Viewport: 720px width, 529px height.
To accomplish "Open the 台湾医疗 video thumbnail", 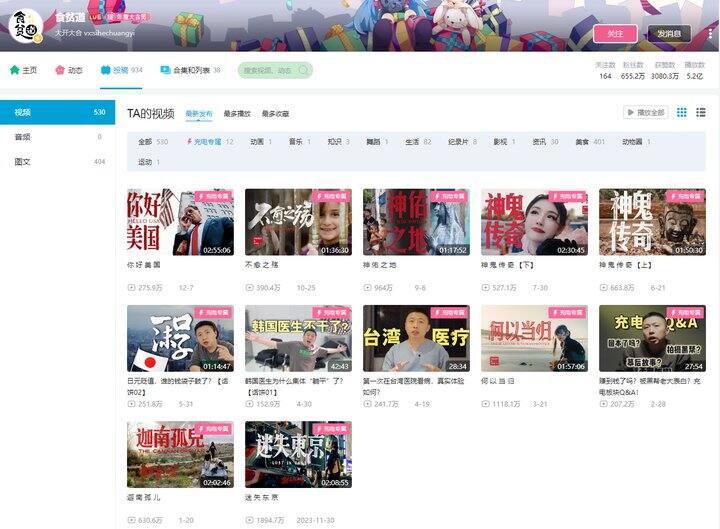I will (416, 338).
